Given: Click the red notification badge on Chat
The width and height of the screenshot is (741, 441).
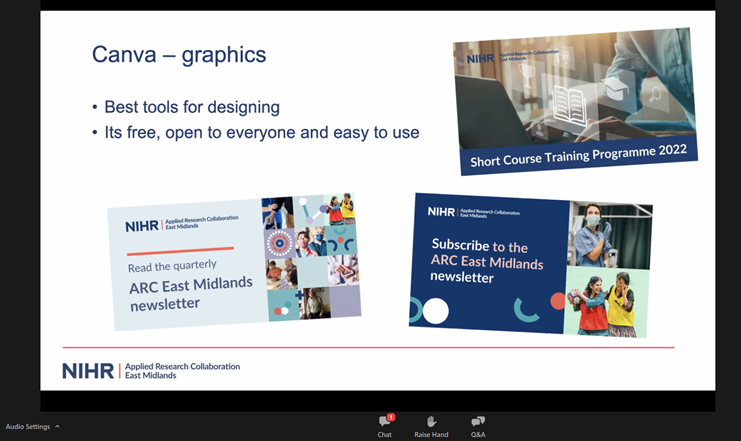Looking at the screenshot, I should [391, 417].
